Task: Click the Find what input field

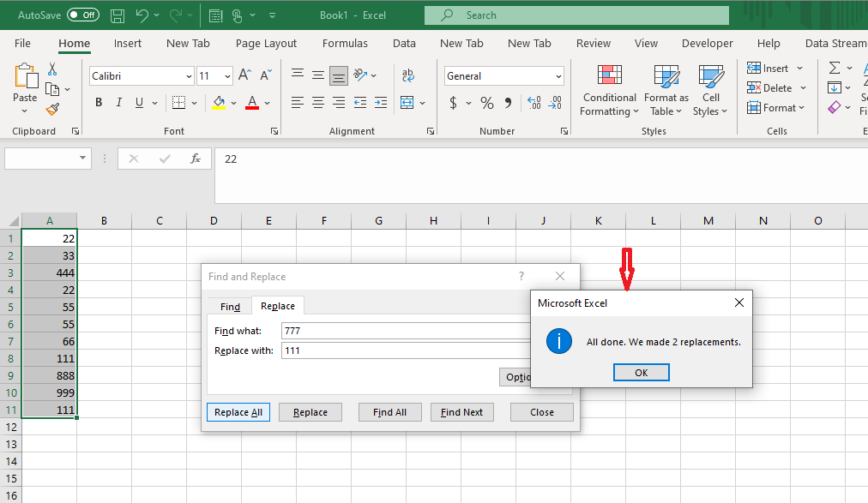Action: 406,331
